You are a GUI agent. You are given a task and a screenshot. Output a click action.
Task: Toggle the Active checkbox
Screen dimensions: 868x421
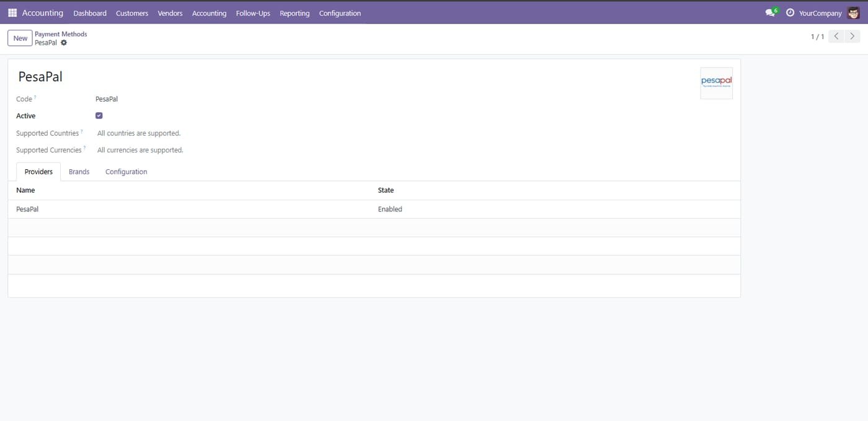pos(99,115)
